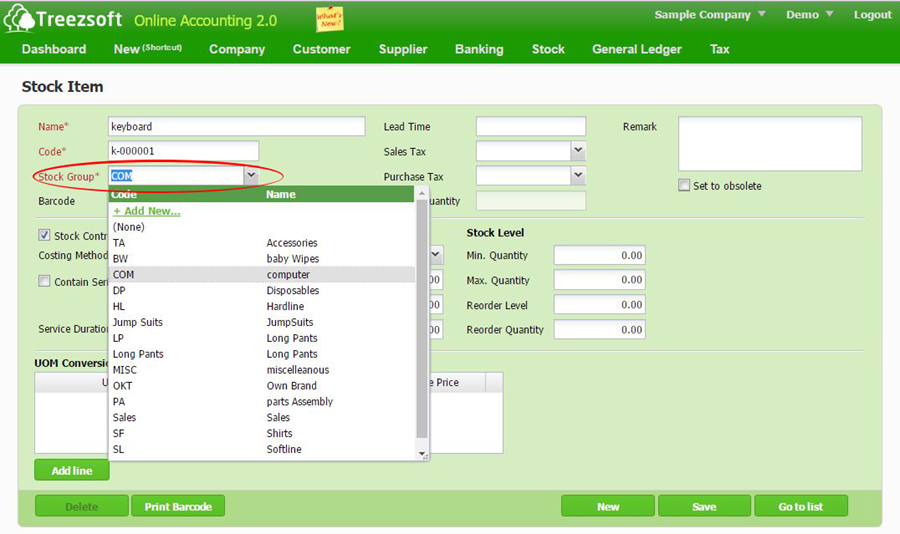Click the Lead Time input field
Screen dimensions: 900x534
(x=530, y=127)
